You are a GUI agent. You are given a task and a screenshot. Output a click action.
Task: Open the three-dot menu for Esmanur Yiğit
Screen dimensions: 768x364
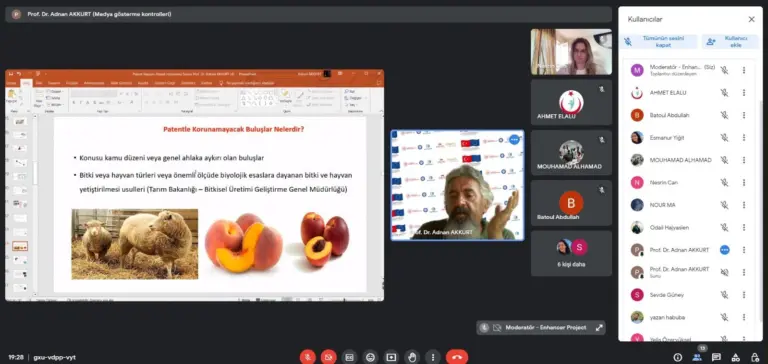tap(744, 138)
